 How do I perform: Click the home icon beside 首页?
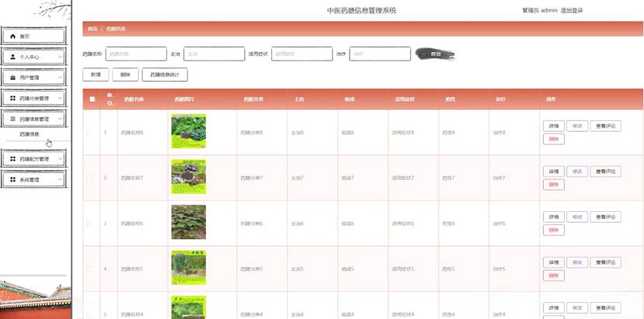[x=12, y=36]
